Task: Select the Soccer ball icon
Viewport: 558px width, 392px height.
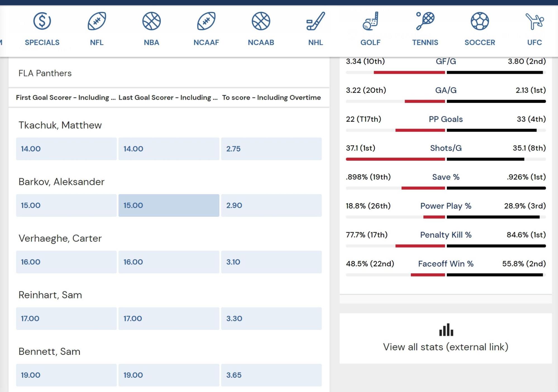Action: [x=480, y=21]
